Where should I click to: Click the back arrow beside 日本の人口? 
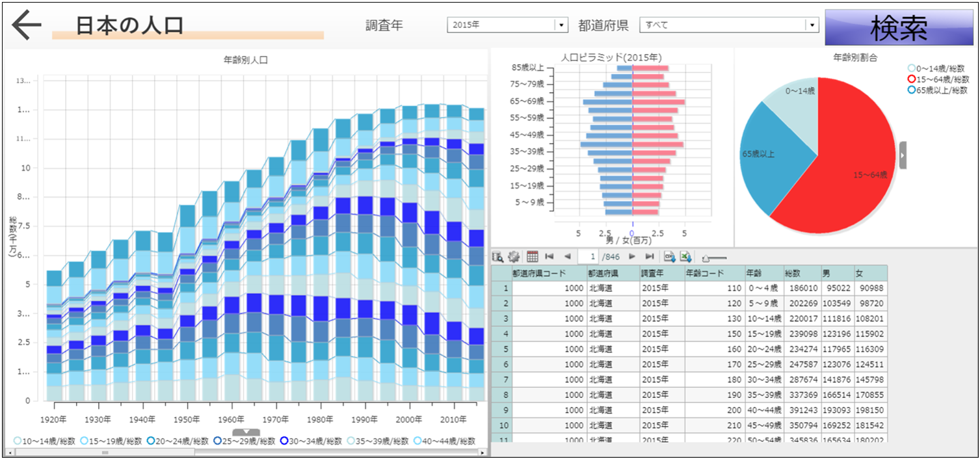(26, 25)
